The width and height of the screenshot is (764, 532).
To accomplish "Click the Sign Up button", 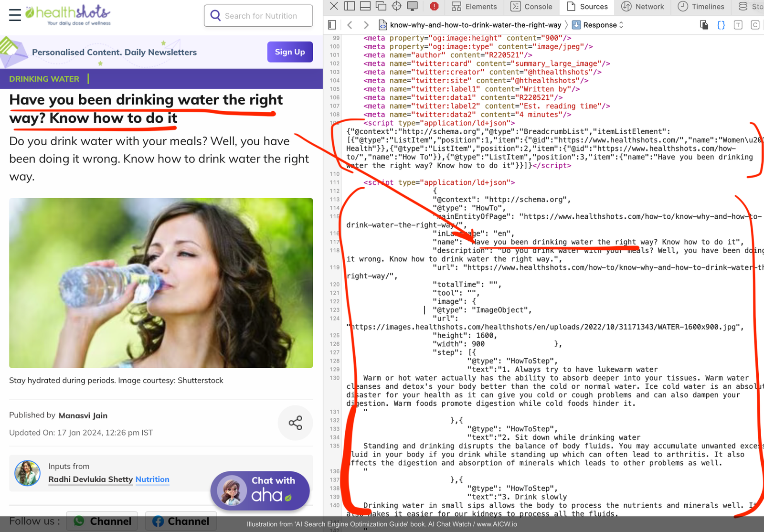I will click(290, 52).
